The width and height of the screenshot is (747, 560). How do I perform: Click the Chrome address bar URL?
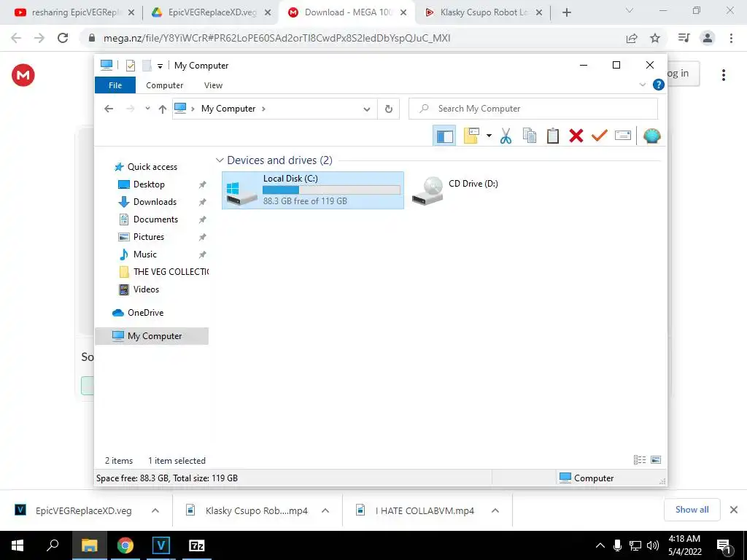[276, 38]
